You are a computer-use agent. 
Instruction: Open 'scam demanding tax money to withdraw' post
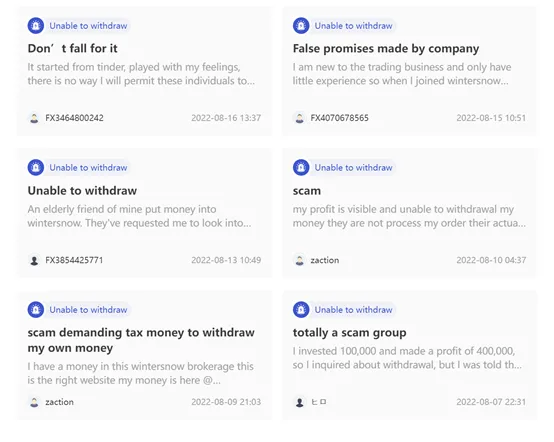click(141, 340)
